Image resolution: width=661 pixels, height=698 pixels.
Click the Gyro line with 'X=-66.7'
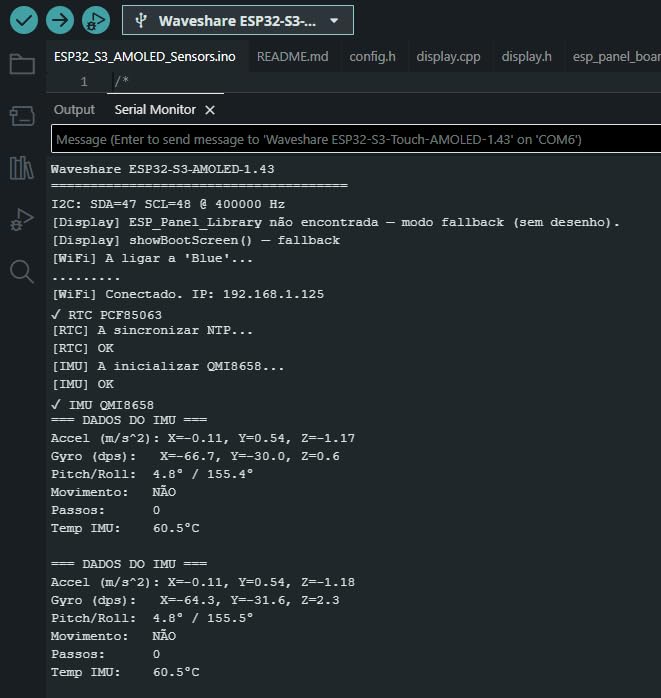click(x=195, y=456)
